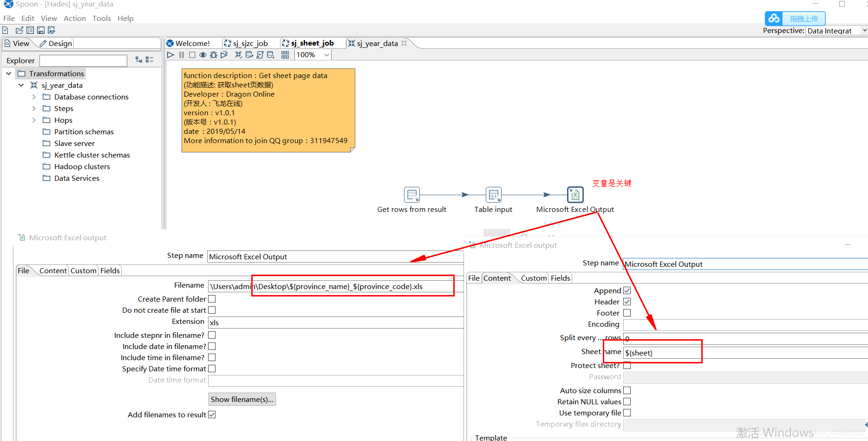This screenshot has height=441, width=868.
Task: Expand the Steps folder
Action: (33, 108)
